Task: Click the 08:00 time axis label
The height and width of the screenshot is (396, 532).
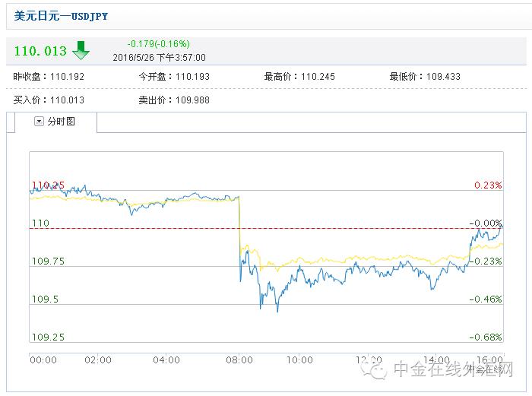Action: [239, 360]
